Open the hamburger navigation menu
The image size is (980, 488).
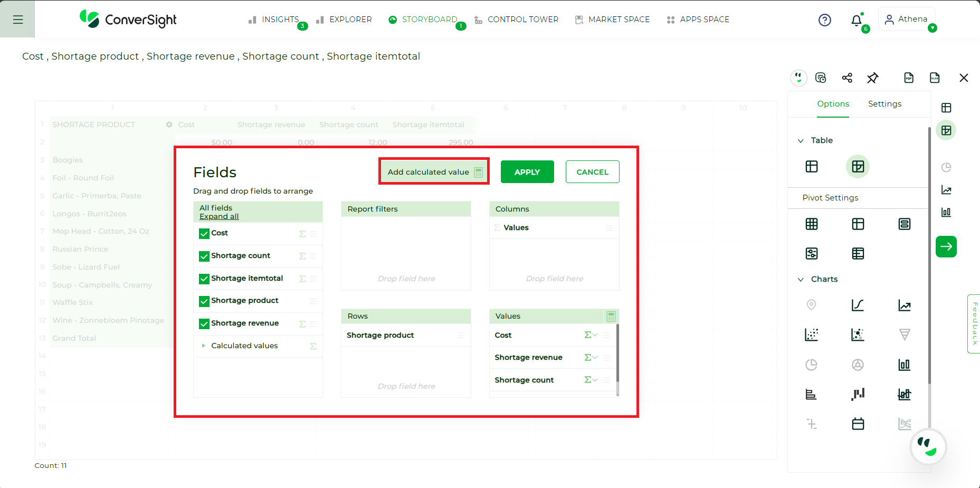tap(17, 20)
